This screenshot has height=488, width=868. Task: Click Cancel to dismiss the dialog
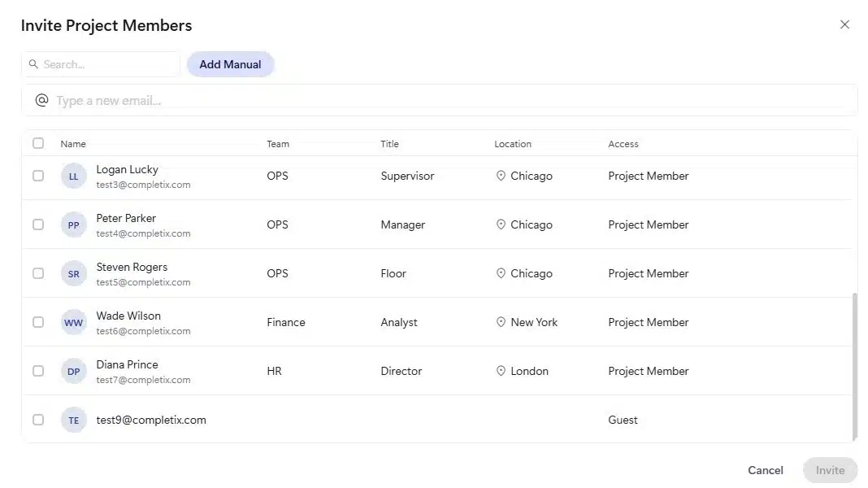click(764, 470)
